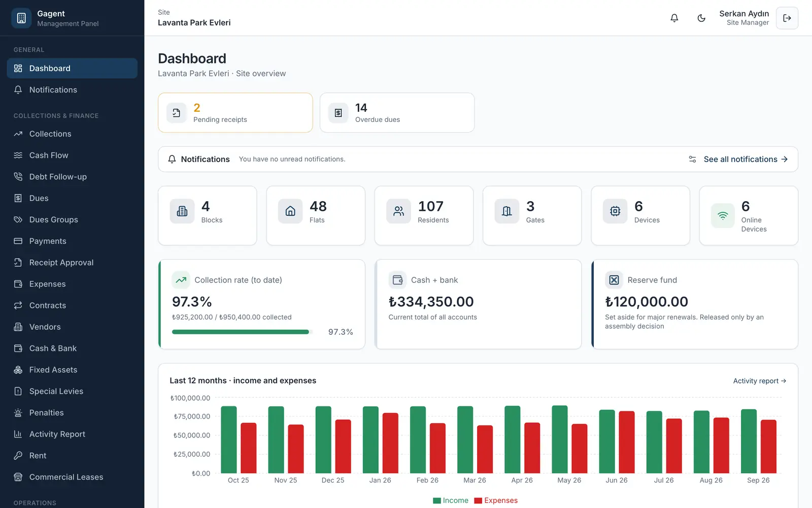This screenshot has height=508, width=812.
Task: Open Debt Follow-up in the sidebar
Action: click(72, 177)
